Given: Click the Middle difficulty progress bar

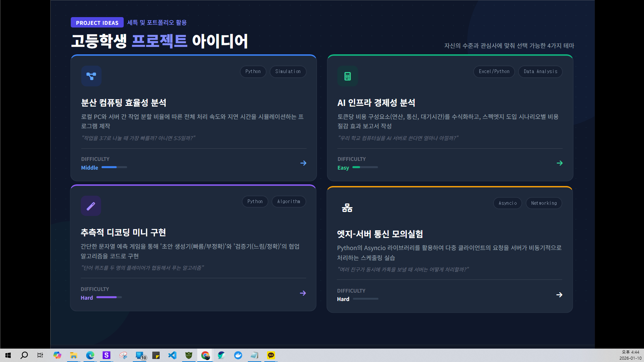Looking at the screenshot, I should coord(114,167).
